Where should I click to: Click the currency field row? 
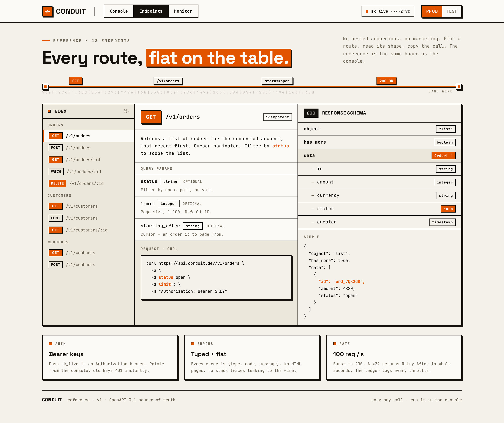(x=380, y=195)
